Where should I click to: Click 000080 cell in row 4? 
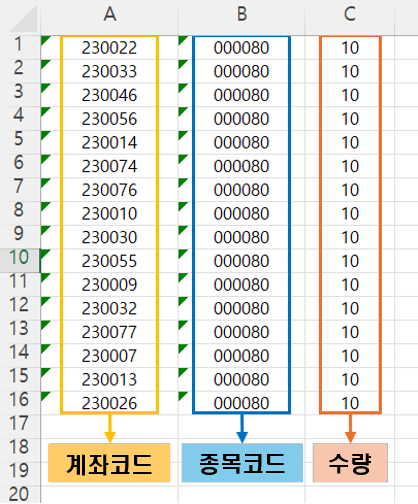pos(242,119)
